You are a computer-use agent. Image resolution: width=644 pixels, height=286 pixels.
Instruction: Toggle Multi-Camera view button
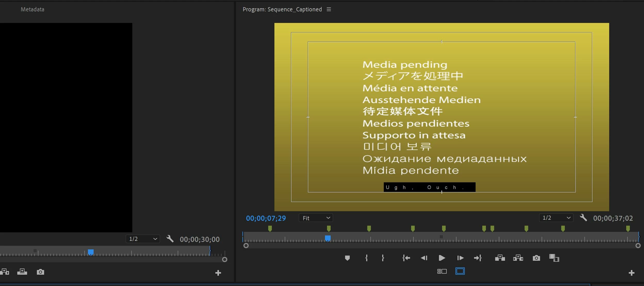[442, 271]
